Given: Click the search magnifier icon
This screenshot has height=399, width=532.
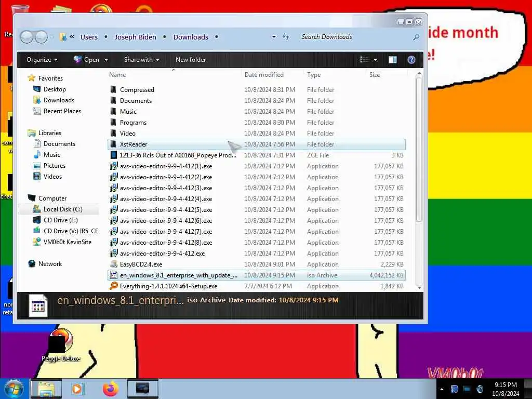Looking at the screenshot, I should (x=416, y=37).
